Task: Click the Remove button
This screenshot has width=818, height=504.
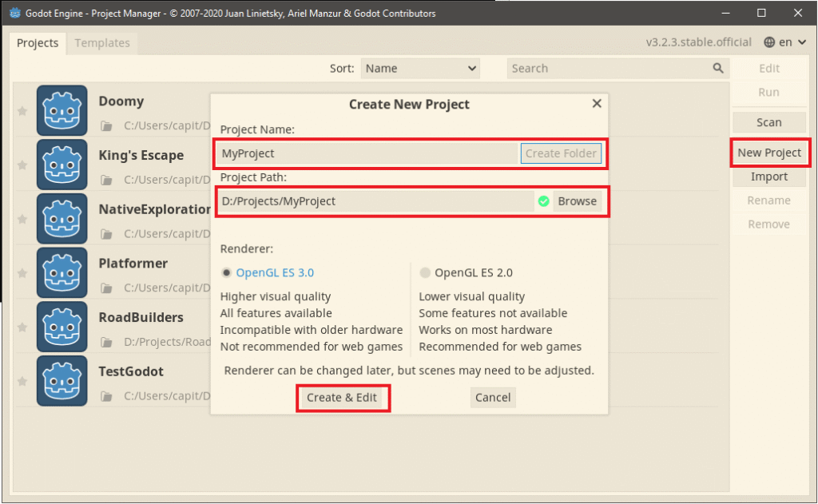Action: (x=769, y=224)
